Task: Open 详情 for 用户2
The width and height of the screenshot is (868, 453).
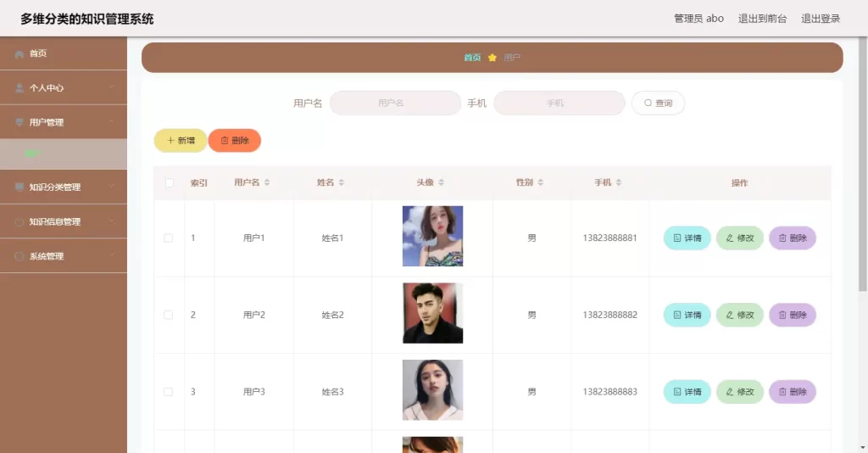Action: click(687, 315)
